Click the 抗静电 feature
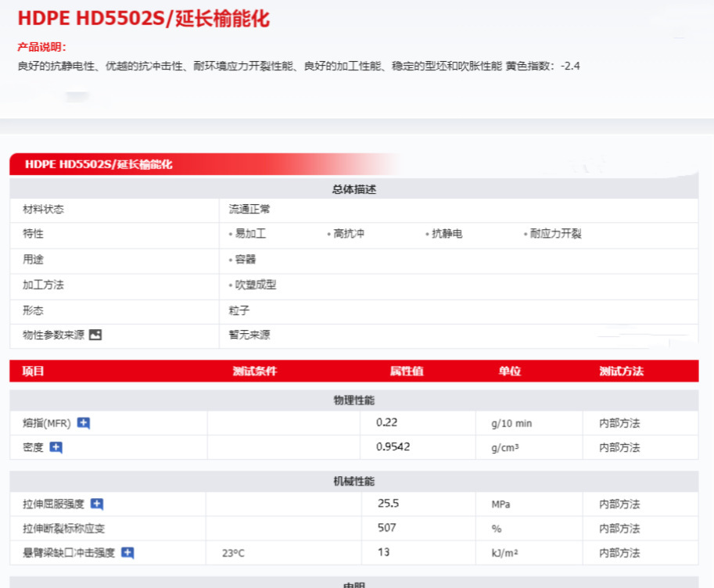The width and height of the screenshot is (714, 588). pyautogui.click(x=447, y=234)
